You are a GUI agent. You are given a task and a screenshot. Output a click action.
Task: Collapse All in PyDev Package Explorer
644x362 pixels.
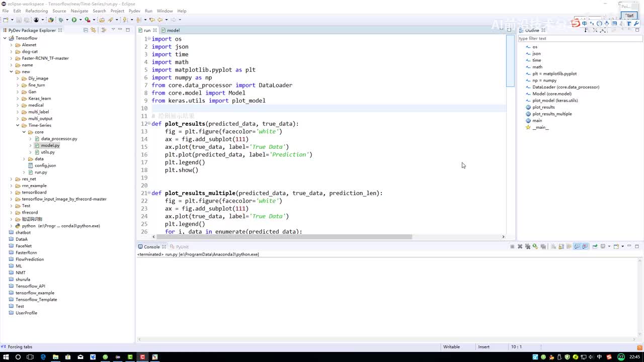click(x=86, y=30)
